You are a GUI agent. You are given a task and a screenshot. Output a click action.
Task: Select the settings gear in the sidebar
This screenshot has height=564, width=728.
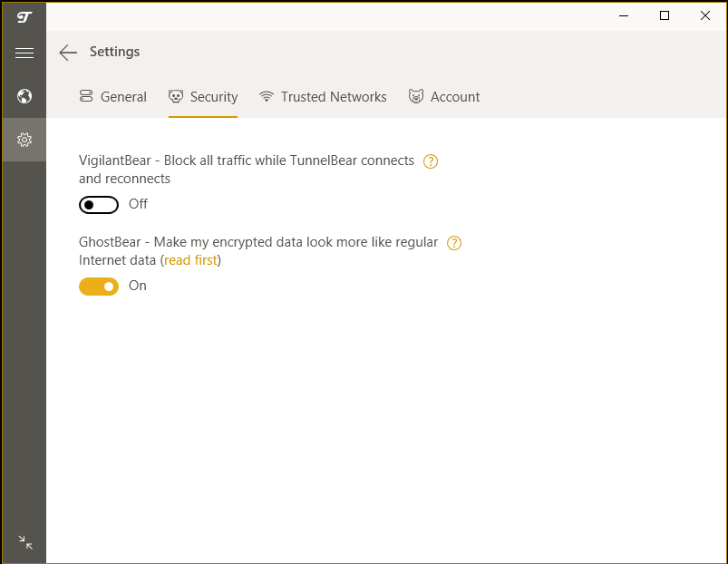coord(24,140)
